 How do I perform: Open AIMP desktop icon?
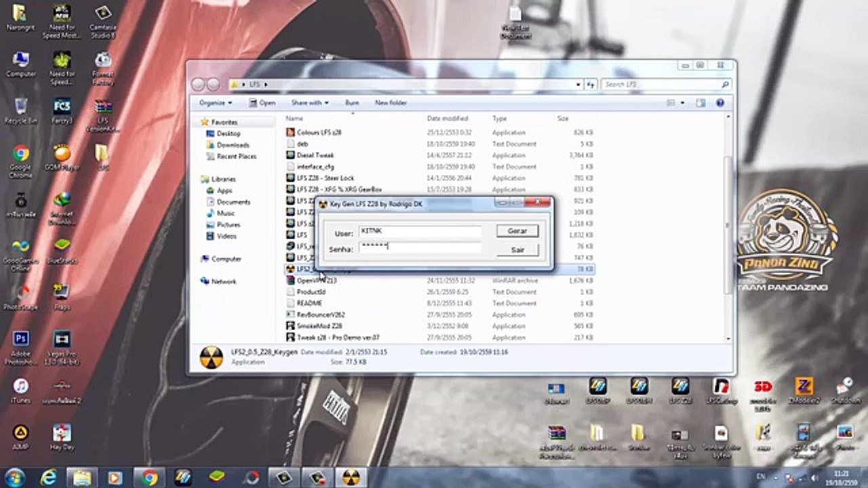click(20, 437)
